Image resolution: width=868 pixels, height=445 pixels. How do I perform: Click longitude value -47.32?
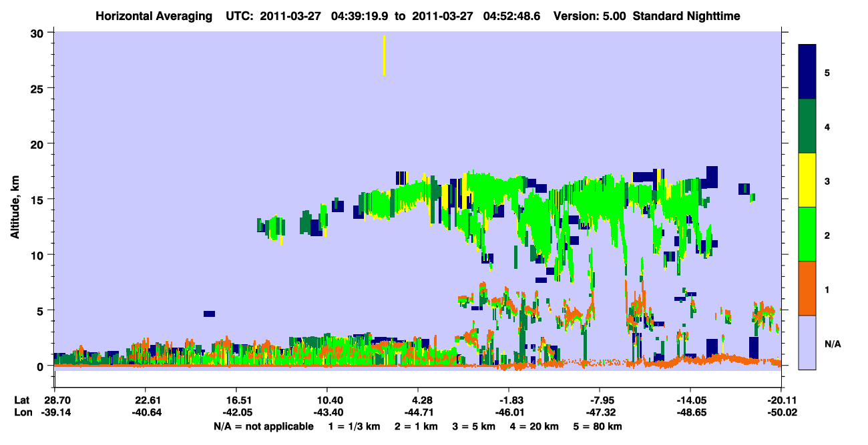coord(600,412)
